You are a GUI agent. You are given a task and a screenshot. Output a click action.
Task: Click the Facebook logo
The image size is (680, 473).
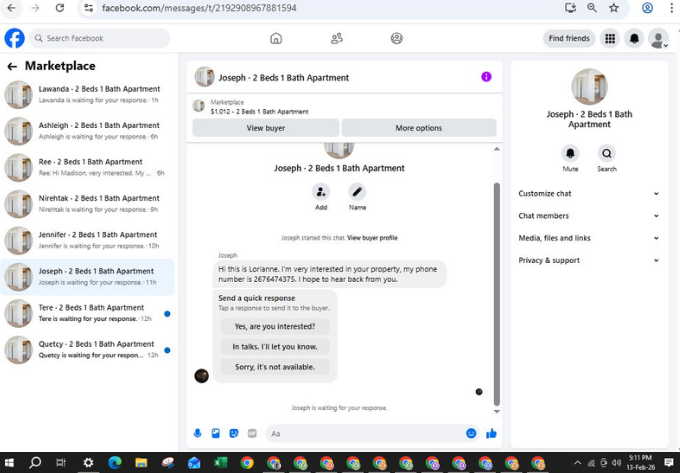coord(14,38)
